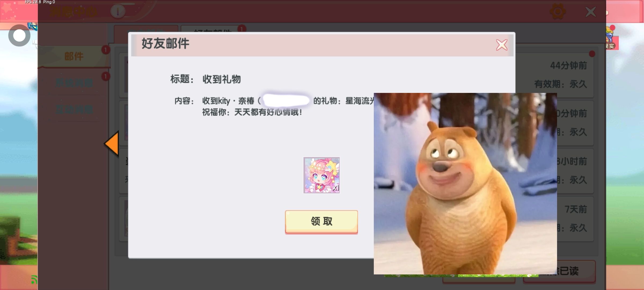Close the 消息中心 window
Screen dimensions: 644x290
click(x=591, y=12)
